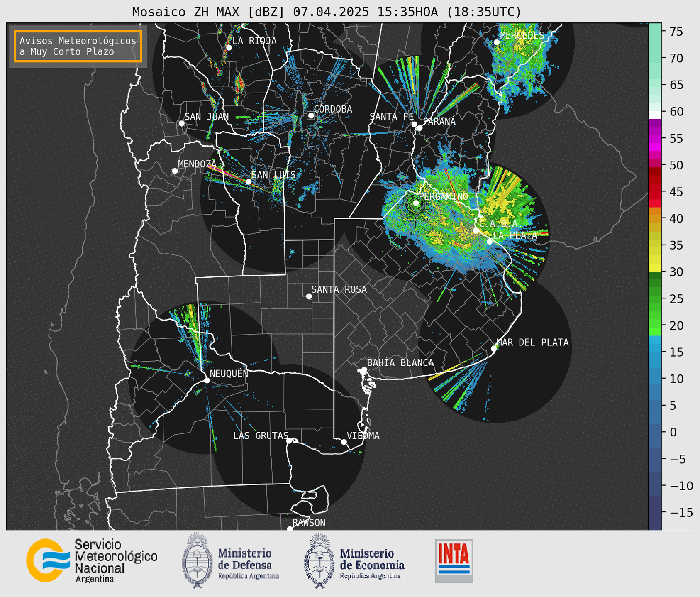Screen dimensions: 700x597
Task: Click the MAR DEL PLATA label text
Action: pyautogui.click(x=533, y=343)
